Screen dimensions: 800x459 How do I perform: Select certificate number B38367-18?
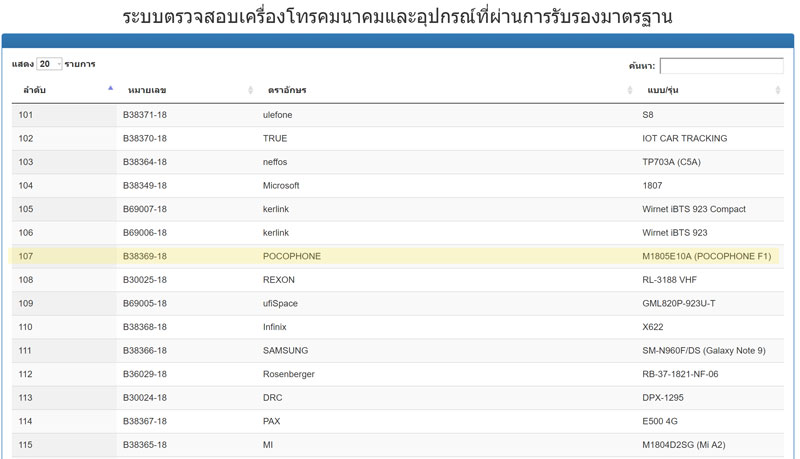click(145, 421)
